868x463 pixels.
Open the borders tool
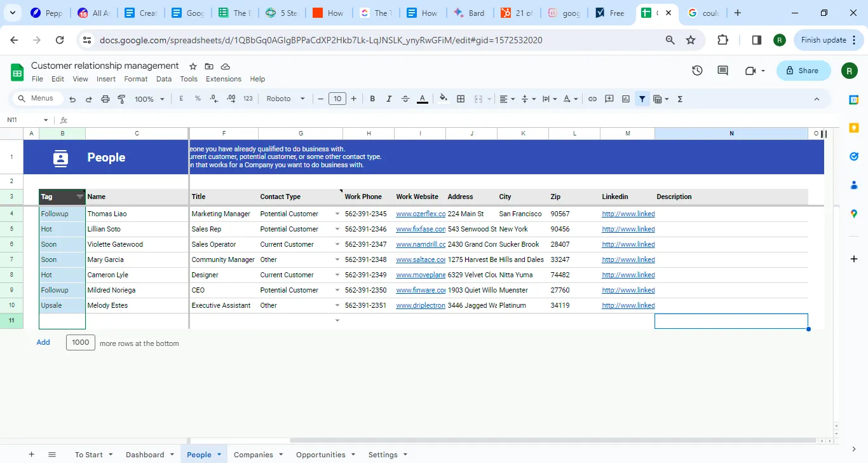point(461,99)
